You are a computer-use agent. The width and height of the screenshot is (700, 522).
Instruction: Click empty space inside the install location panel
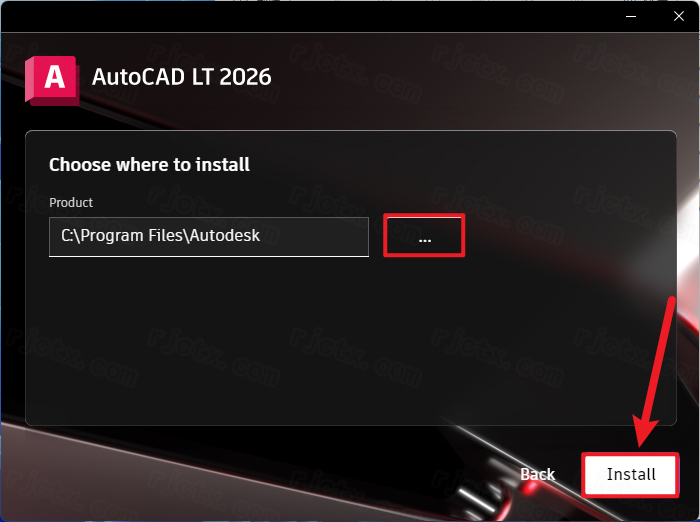click(x=350, y=344)
